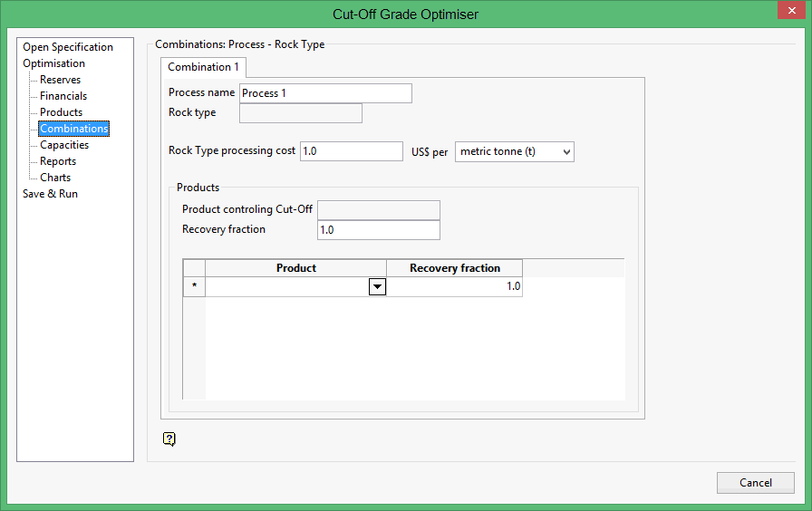Click the Recovery fraction column header

pyautogui.click(x=454, y=268)
